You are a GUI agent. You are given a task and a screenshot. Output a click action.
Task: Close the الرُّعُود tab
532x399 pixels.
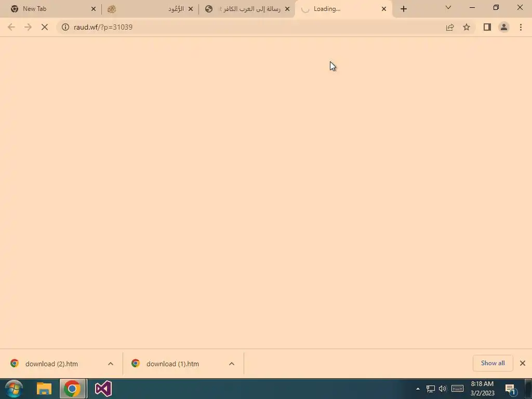[190, 9]
